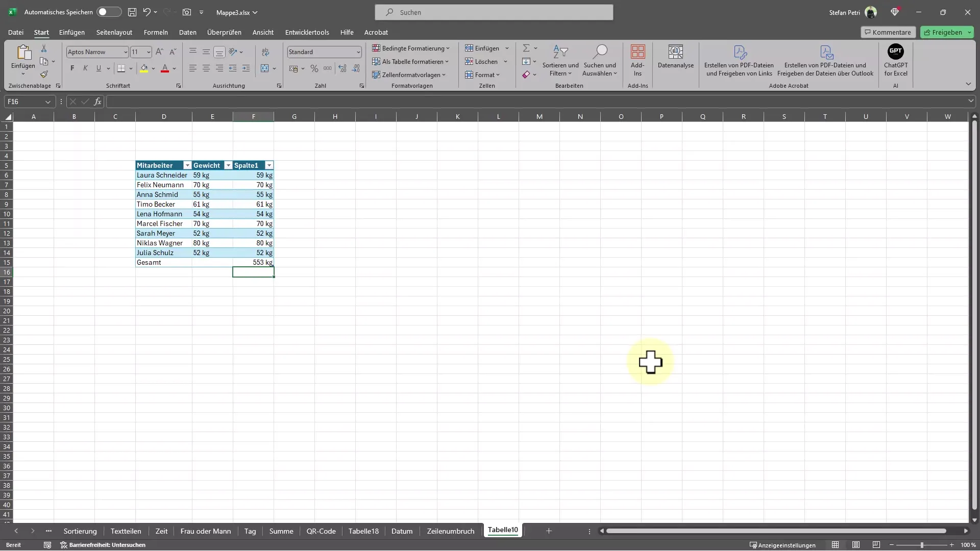Toggle filter on Gewicht column
The height and width of the screenshot is (551, 980).
tap(228, 165)
